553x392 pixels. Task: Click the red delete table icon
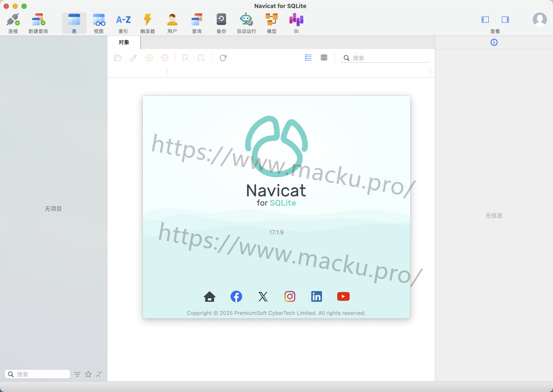pyautogui.click(x=165, y=58)
